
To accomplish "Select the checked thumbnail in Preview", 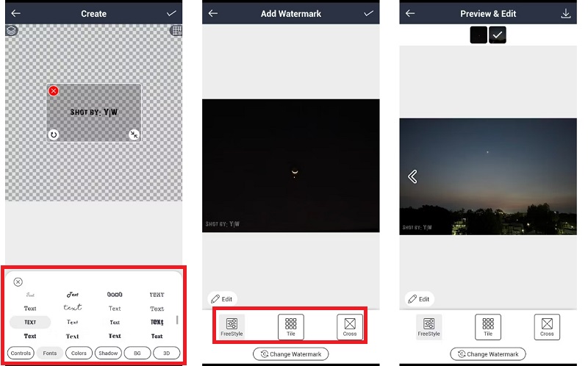I will [498, 35].
